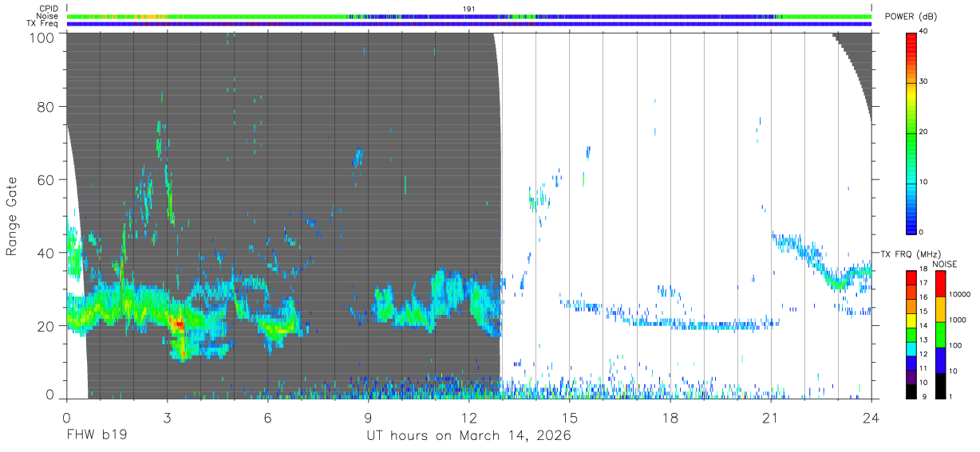The height and width of the screenshot is (452, 980).
Task: Click the 16 tick on the TX FRQ colorbar
Action: [924, 297]
